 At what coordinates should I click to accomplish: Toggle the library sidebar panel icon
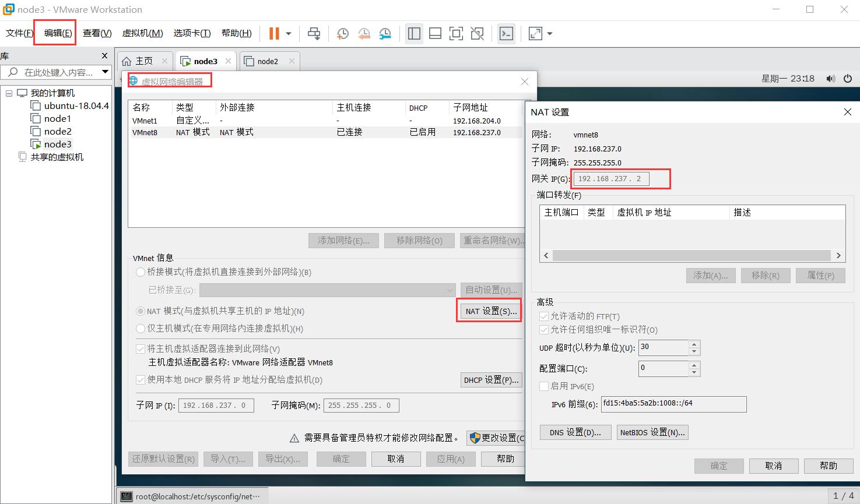coord(414,33)
